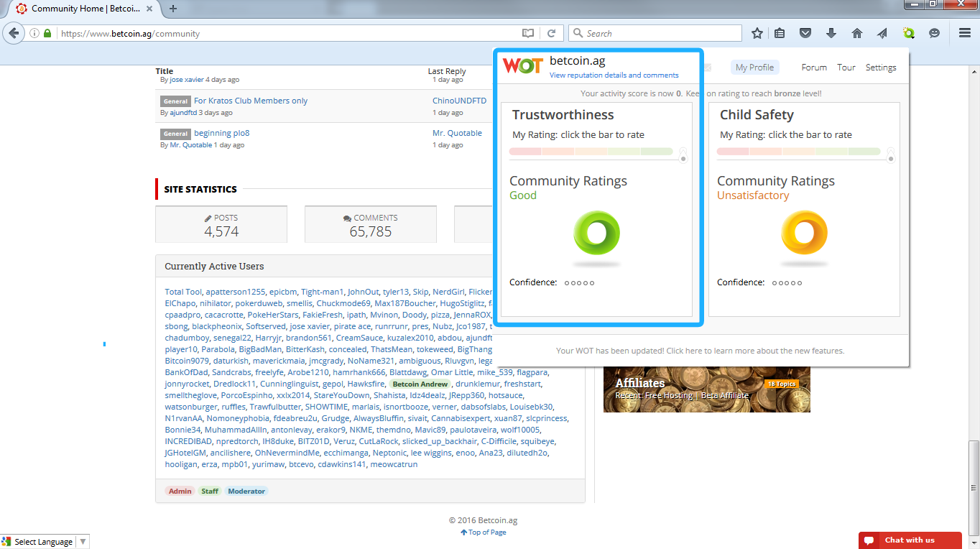Screen dimensions: 980x549
Task: Click the COMMENTS 65,785 statistic box
Action: pos(371,224)
